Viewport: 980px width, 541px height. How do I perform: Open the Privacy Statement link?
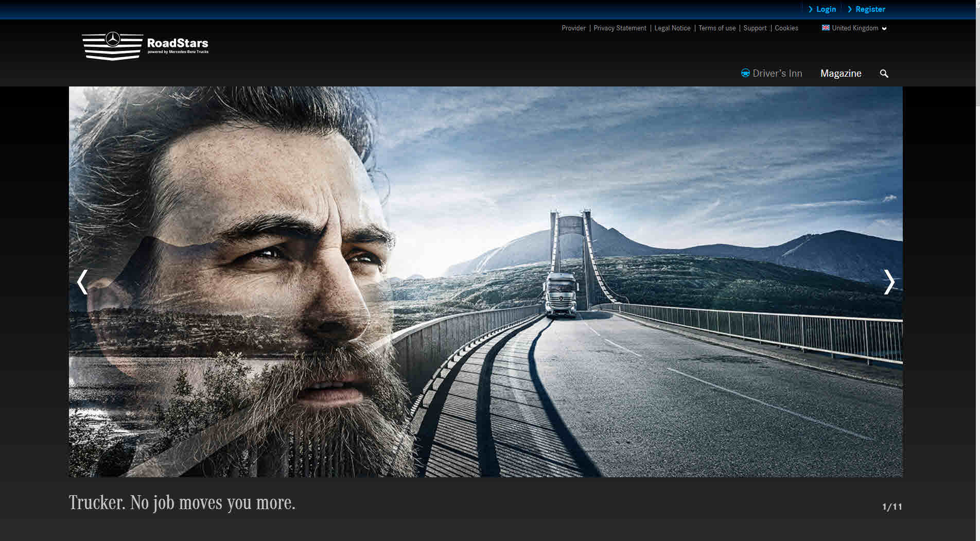coord(620,28)
